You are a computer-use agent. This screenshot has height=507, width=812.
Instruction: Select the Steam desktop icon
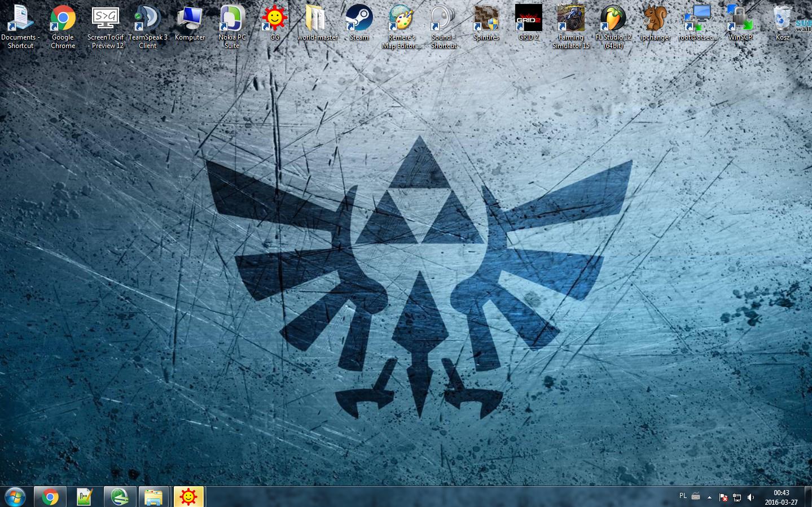(359, 23)
